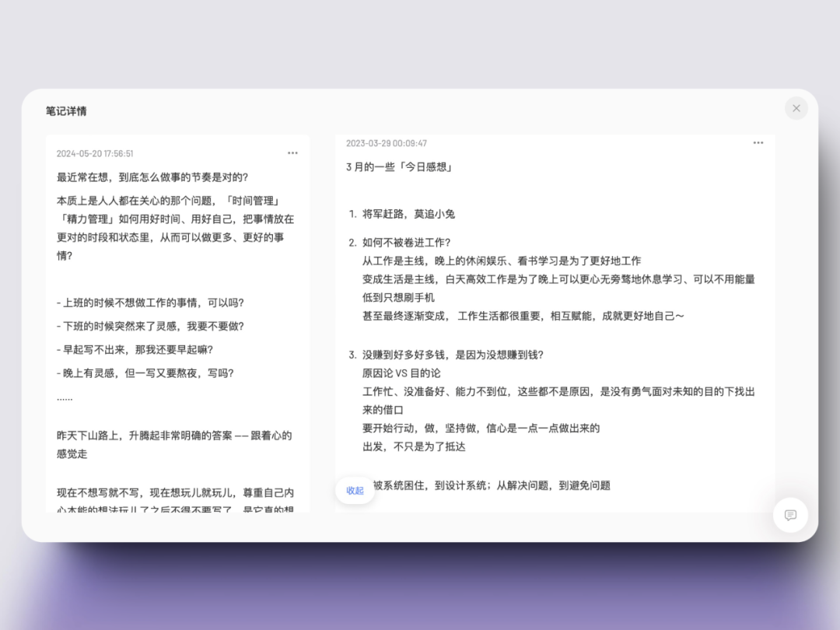The width and height of the screenshot is (840, 630).
Task: Open more options for the 2023-03-29 note
Action: click(758, 143)
